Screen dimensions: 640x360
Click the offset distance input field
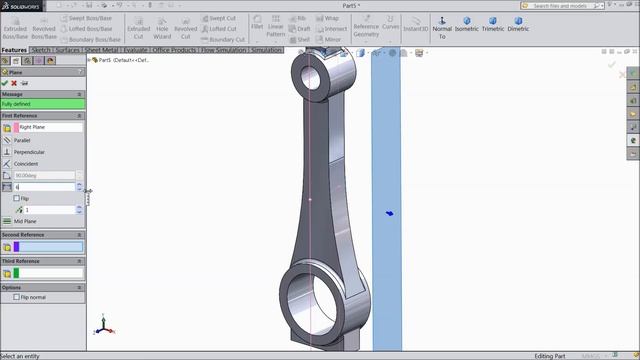click(44, 187)
